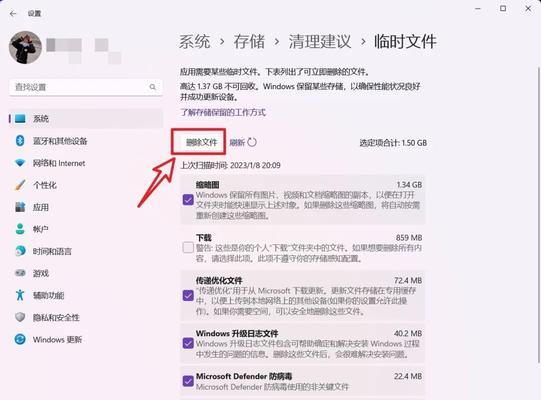Click the 传递优化文件 item title
Image resolution: width=541 pixels, height=400 pixels.
(219, 280)
